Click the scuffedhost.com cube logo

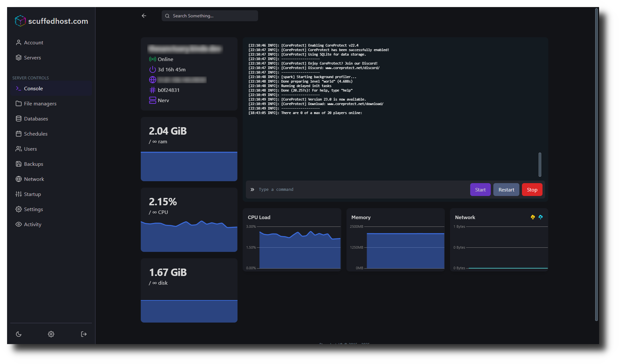coord(20,21)
